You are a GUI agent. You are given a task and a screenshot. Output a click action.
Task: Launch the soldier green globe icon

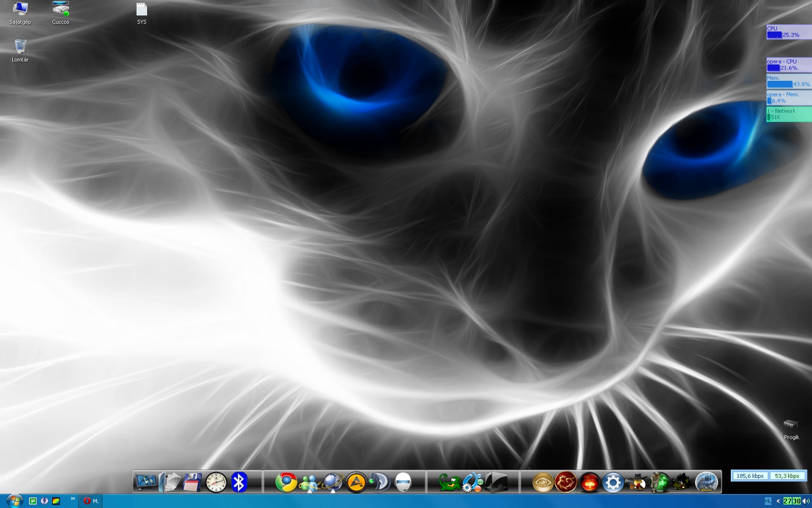(659, 482)
